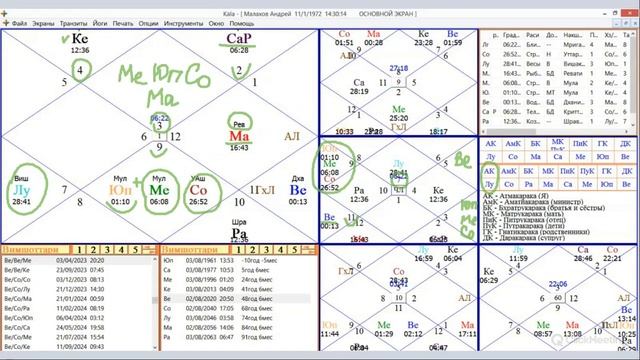
Task: Open the Файл menu
Action: click(19, 24)
